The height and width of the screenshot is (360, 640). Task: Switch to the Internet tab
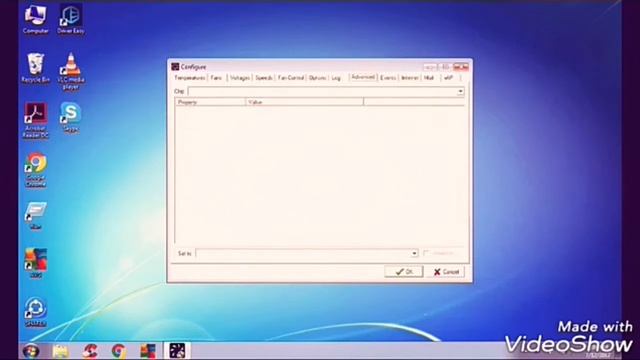pyautogui.click(x=409, y=78)
